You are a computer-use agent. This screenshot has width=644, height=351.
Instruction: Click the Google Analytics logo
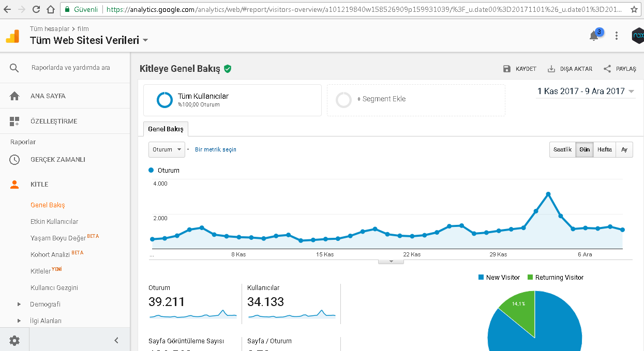pyautogui.click(x=12, y=36)
